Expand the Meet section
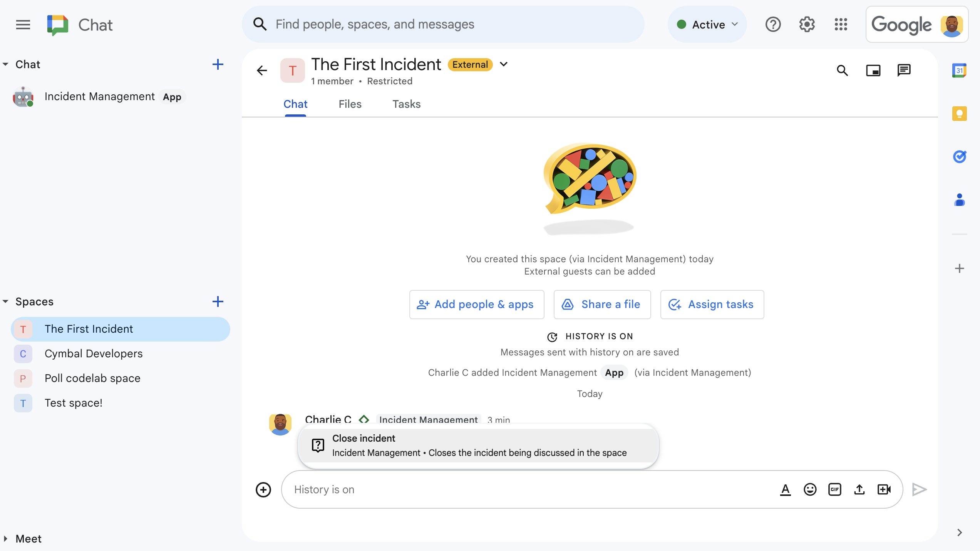This screenshot has width=980, height=551. pos(6,539)
